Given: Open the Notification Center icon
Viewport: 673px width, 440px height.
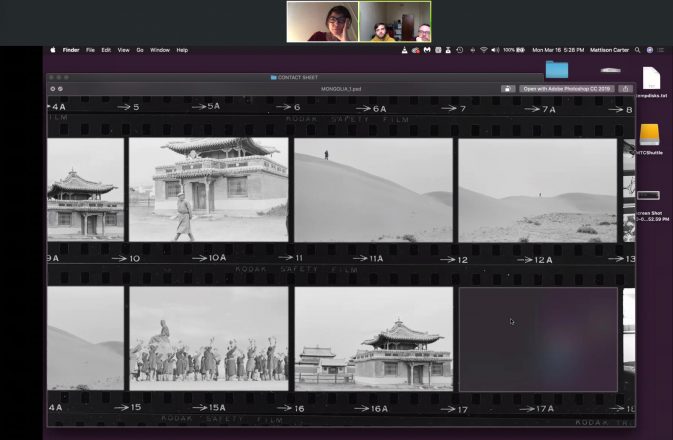Looking at the screenshot, I should [x=662, y=49].
